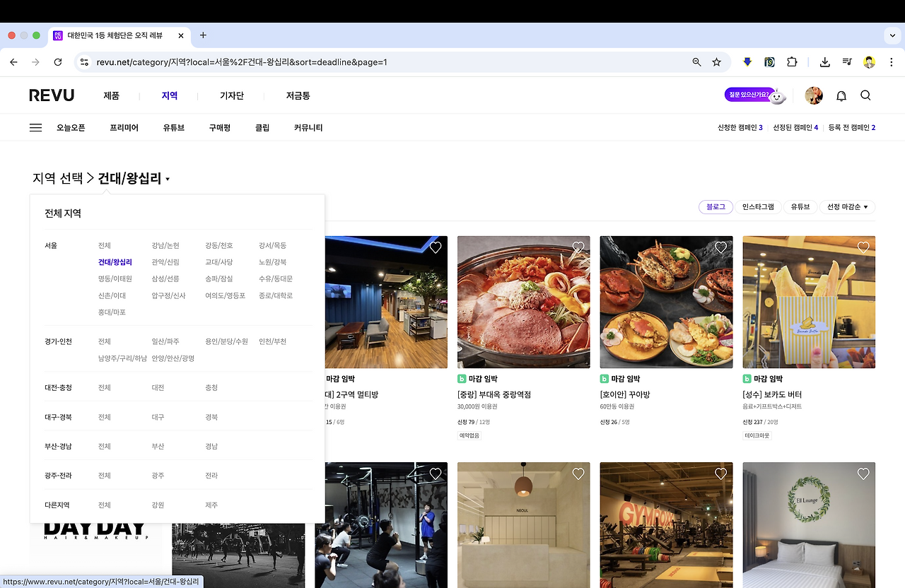Viewport: 905px width, 588px height.
Task: Toggle the 블로그 channel filter
Action: [x=716, y=206]
